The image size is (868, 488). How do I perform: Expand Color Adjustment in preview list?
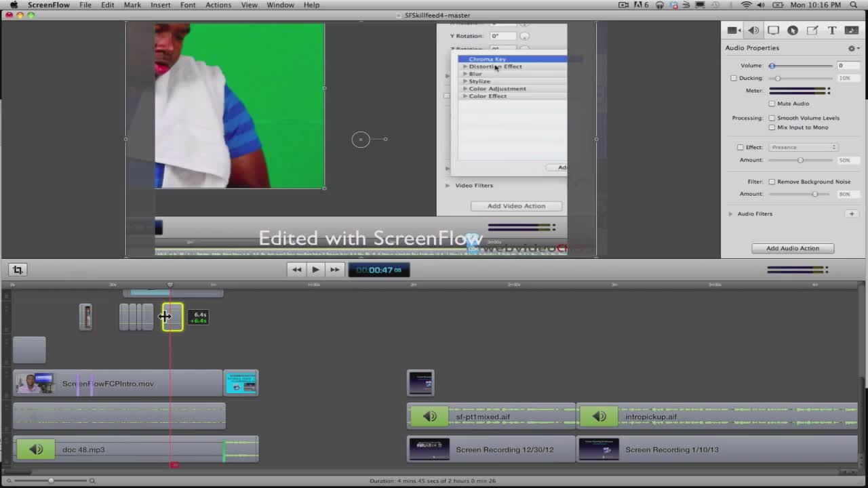click(465, 89)
